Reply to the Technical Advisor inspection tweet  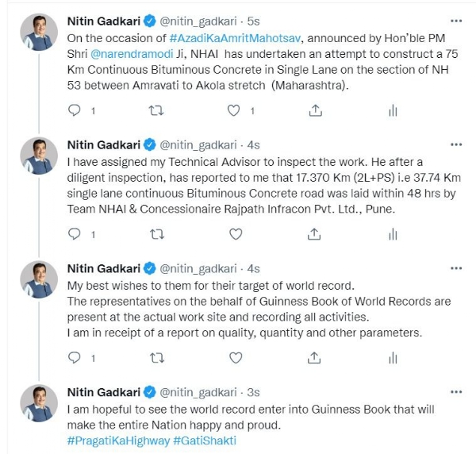pyautogui.click(x=75, y=234)
